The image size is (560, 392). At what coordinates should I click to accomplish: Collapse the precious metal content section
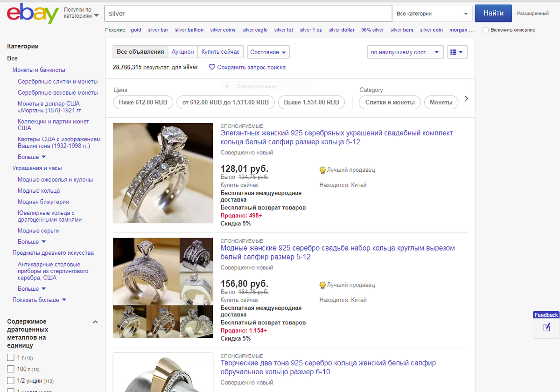point(96,322)
